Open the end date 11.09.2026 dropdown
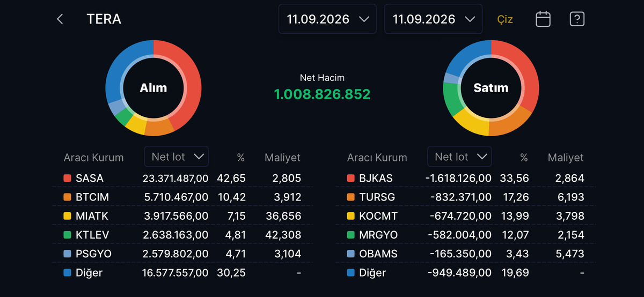 click(434, 19)
